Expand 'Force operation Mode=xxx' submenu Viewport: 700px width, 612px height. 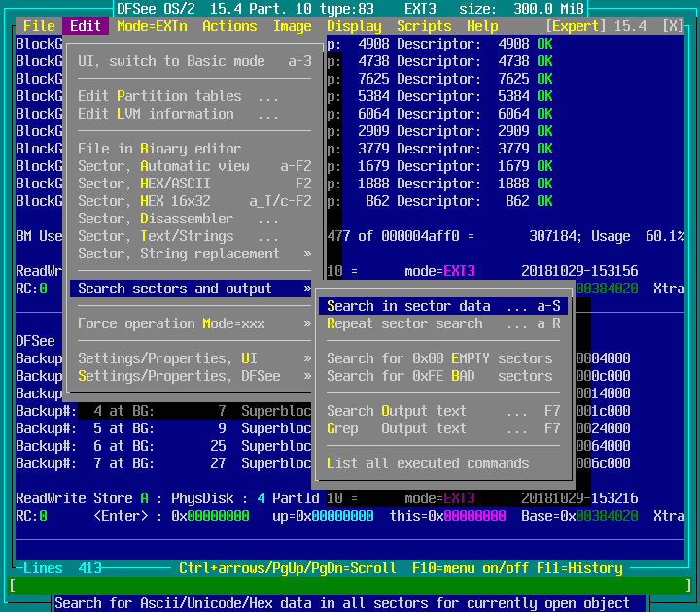pos(194,323)
